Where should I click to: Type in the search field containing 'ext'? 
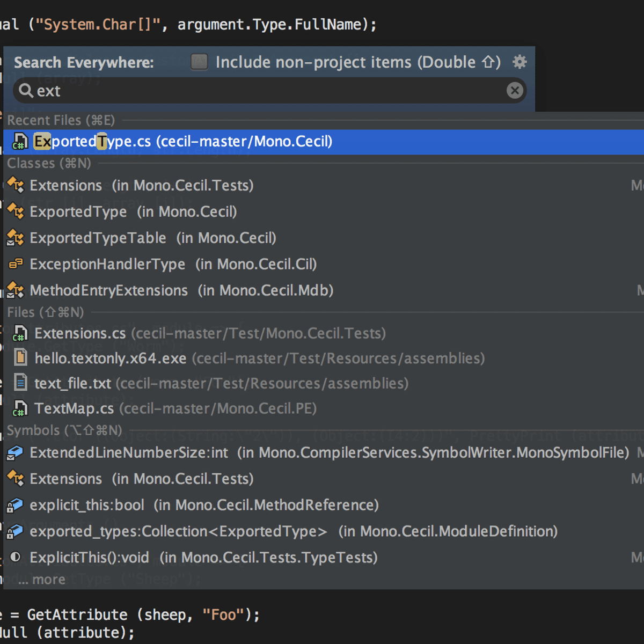click(268, 91)
